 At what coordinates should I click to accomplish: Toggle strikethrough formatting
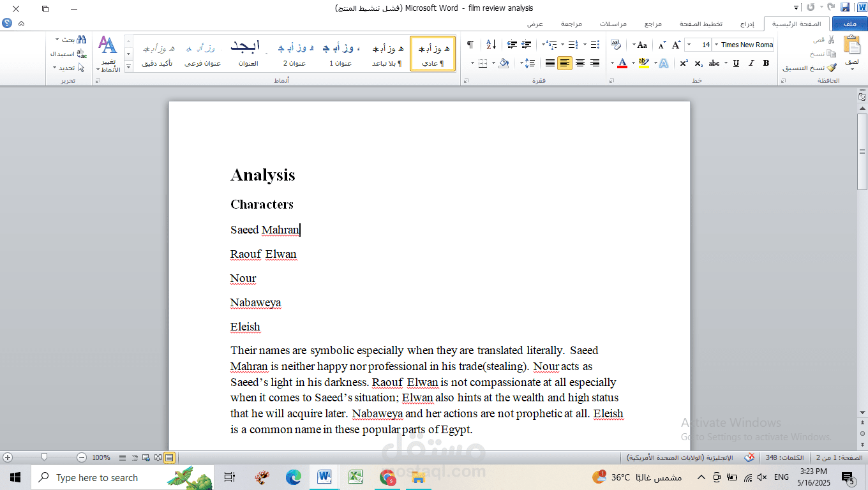point(714,63)
